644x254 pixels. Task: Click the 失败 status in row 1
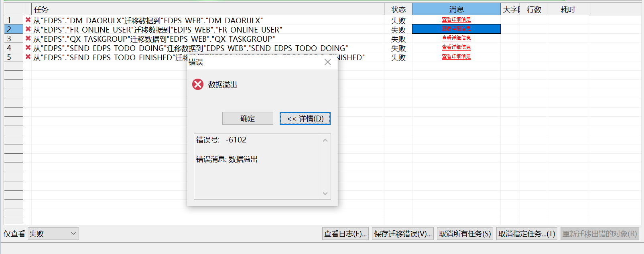pos(398,20)
